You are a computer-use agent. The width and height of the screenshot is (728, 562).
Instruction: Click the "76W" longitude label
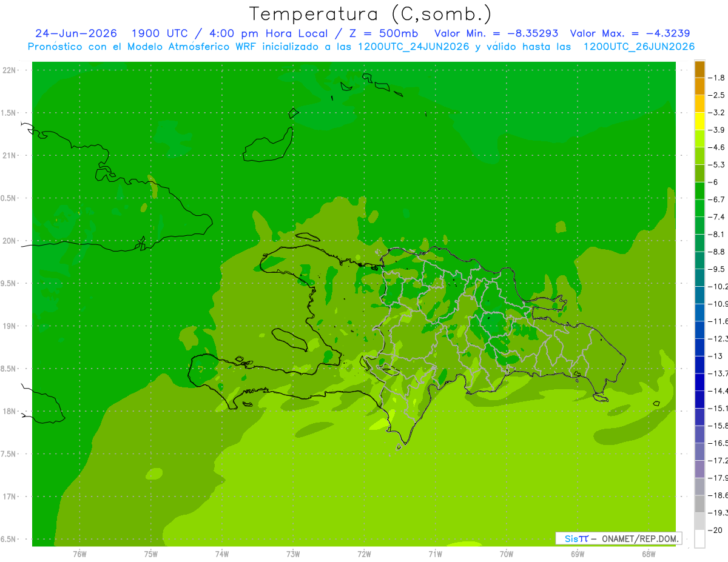pos(79,554)
